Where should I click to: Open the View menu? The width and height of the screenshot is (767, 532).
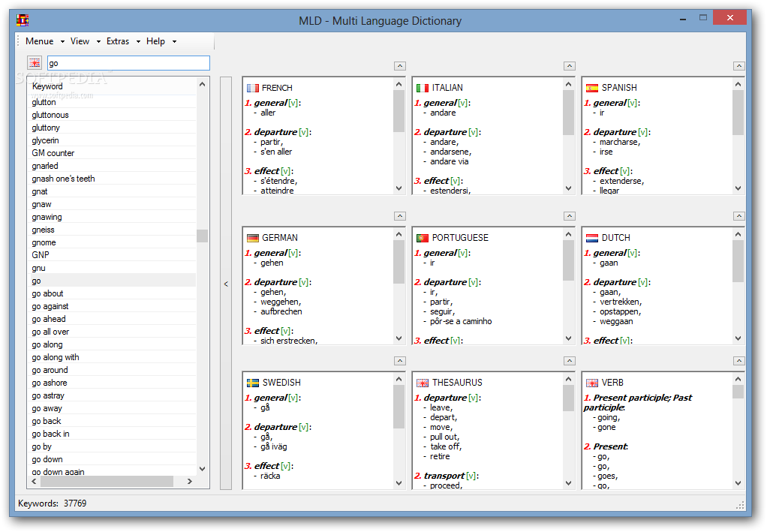tap(85, 41)
